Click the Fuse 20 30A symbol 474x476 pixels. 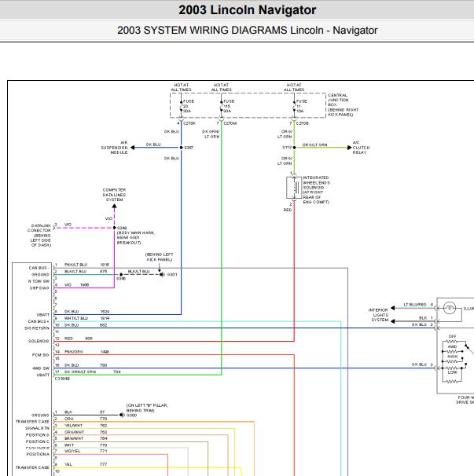(x=182, y=106)
